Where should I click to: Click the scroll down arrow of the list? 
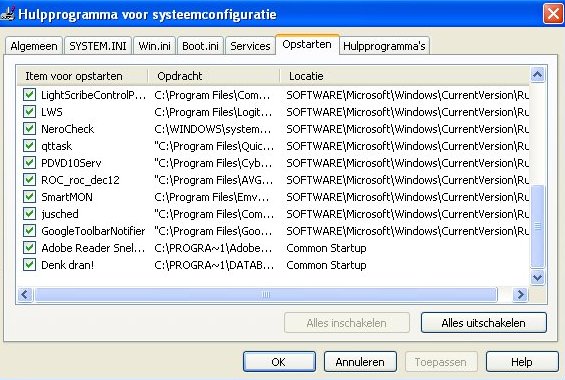[x=537, y=277]
